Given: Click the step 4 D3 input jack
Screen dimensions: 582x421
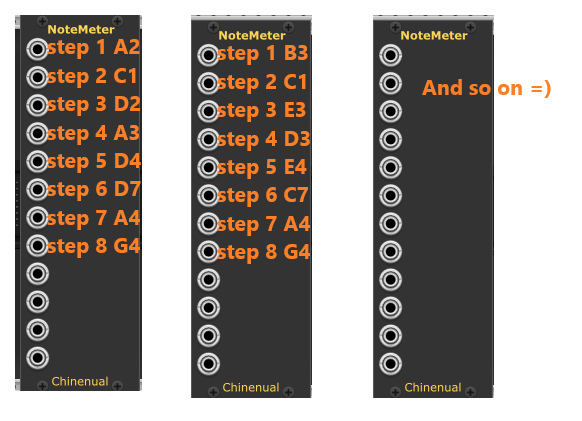Looking at the screenshot, I should tap(208, 140).
